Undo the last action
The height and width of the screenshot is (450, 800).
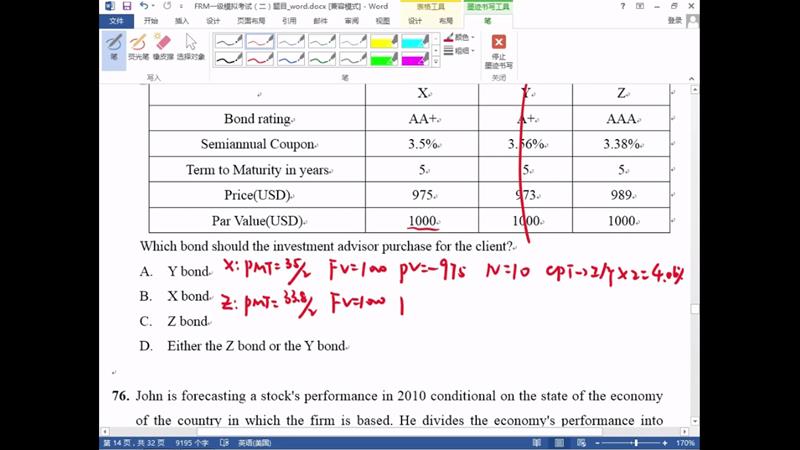[x=143, y=6]
